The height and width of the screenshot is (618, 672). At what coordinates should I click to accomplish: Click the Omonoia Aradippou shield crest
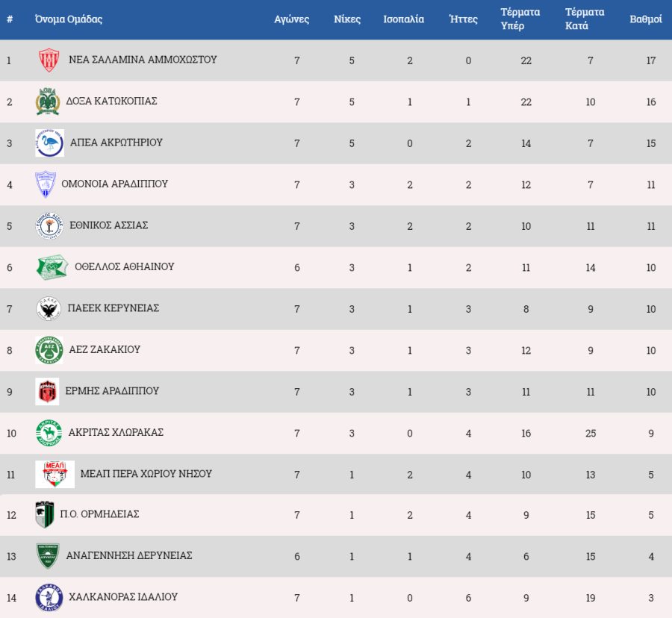coord(46,184)
